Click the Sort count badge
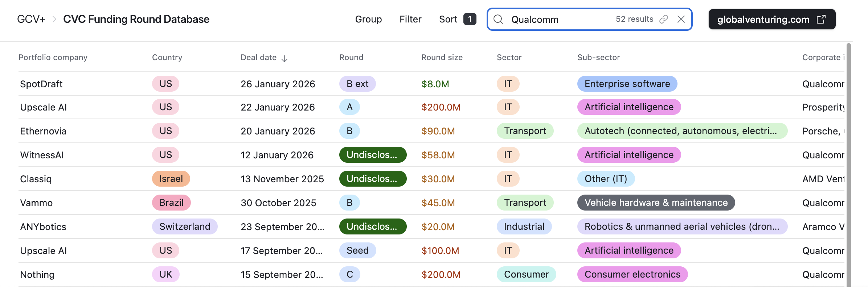Image resolution: width=868 pixels, height=287 pixels. click(x=470, y=19)
